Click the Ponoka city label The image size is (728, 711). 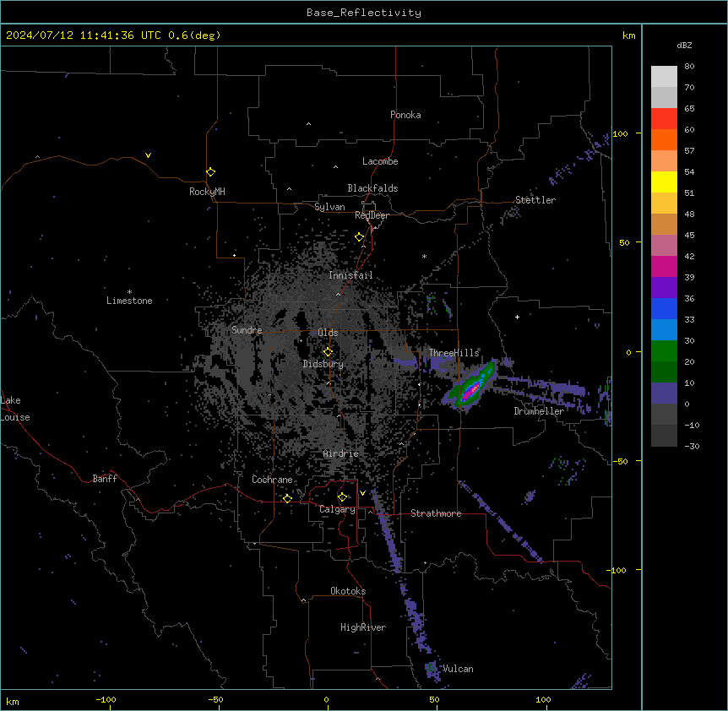pos(405,115)
